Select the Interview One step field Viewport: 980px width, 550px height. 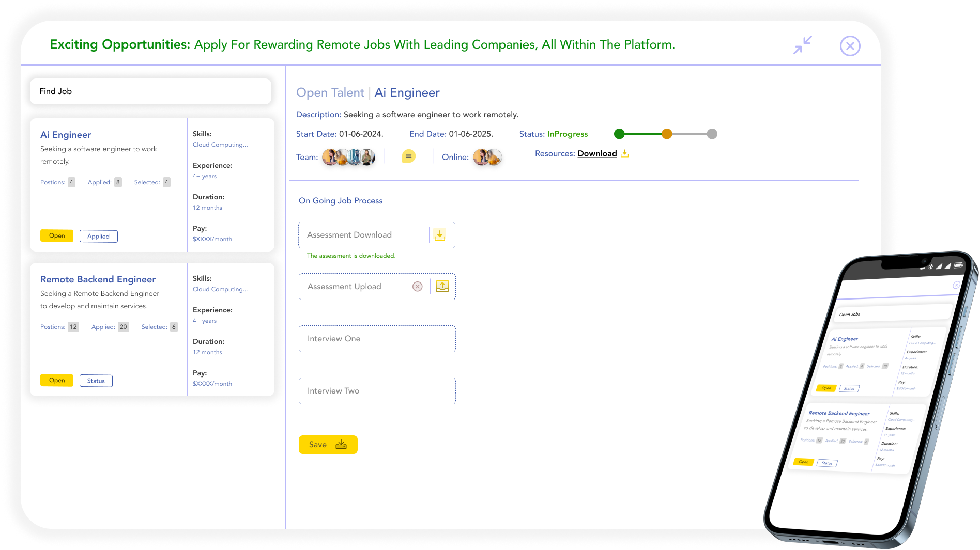click(377, 339)
